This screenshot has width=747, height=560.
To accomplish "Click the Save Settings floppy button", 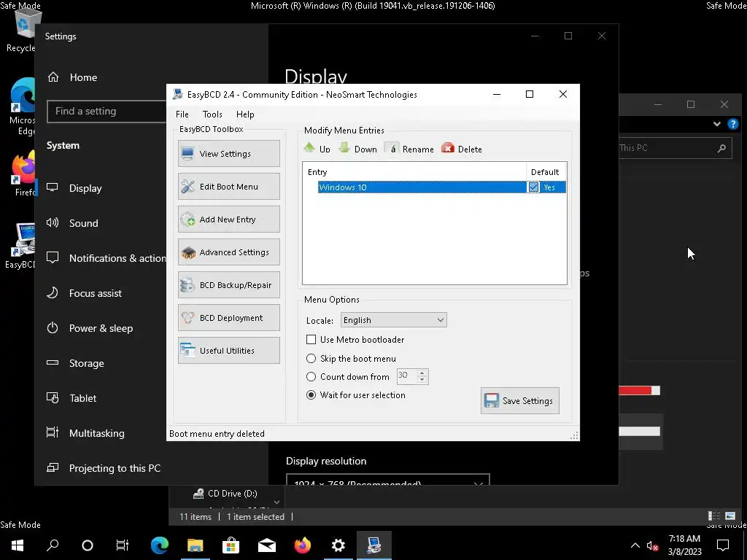I will [519, 400].
